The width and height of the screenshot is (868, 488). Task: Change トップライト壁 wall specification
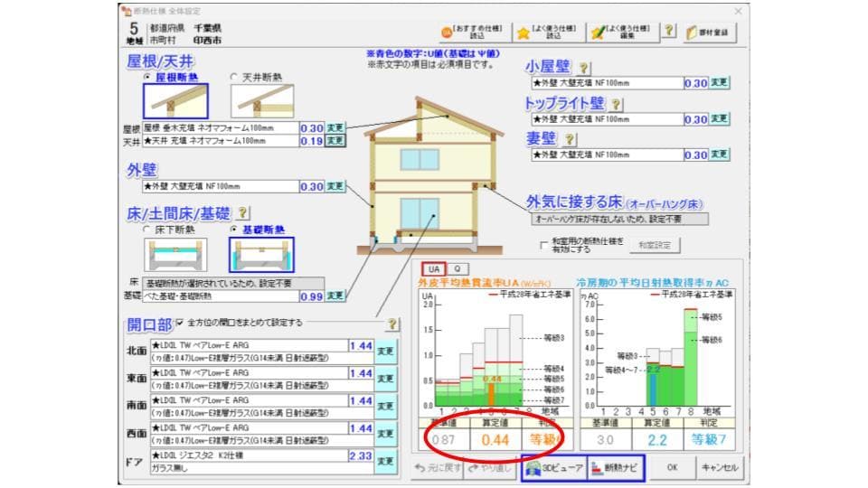[x=719, y=118]
